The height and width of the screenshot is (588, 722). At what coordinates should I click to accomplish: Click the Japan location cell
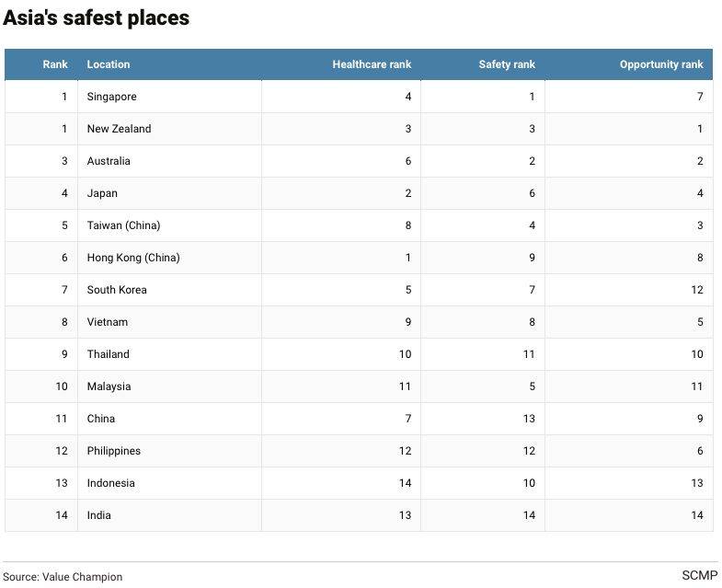102,193
